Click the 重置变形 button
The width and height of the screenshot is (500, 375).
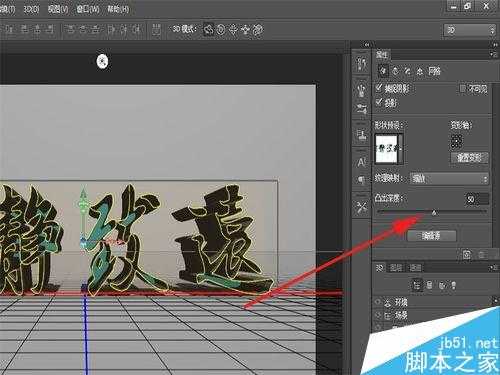tap(469, 158)
